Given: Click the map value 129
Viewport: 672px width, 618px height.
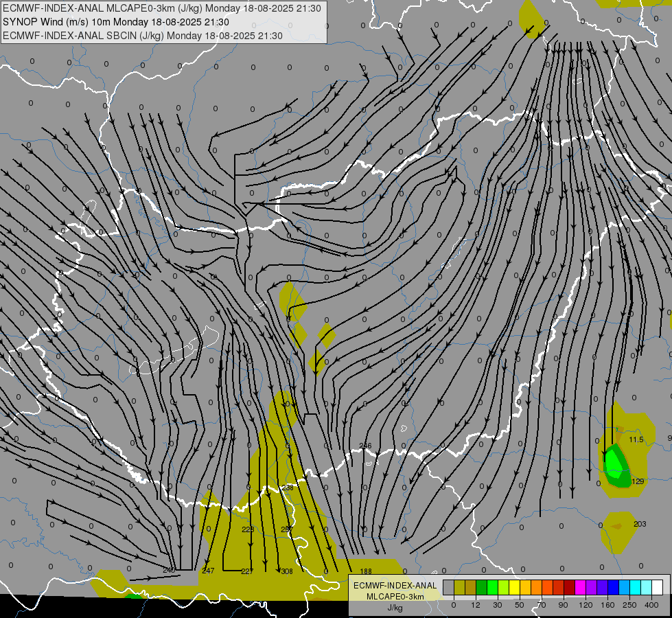Looking at the screenshot, I should pyautogui.click(x=638, y=481).
